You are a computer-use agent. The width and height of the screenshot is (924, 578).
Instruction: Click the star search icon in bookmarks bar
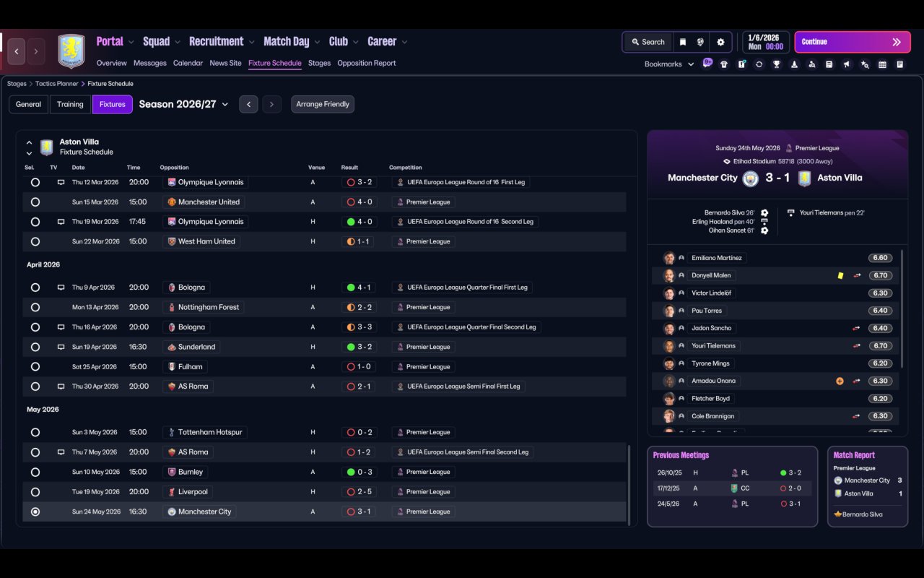click(865, 64)
